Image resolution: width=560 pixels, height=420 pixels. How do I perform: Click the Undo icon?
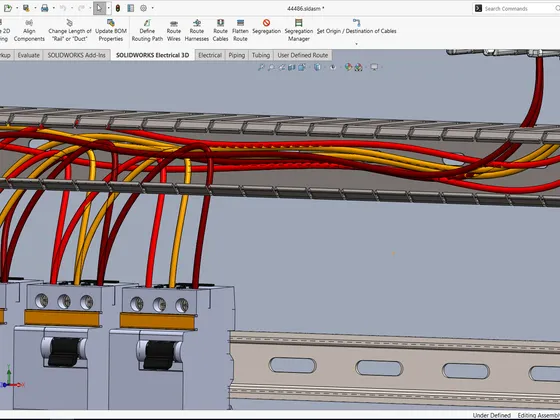pos(63,8)
